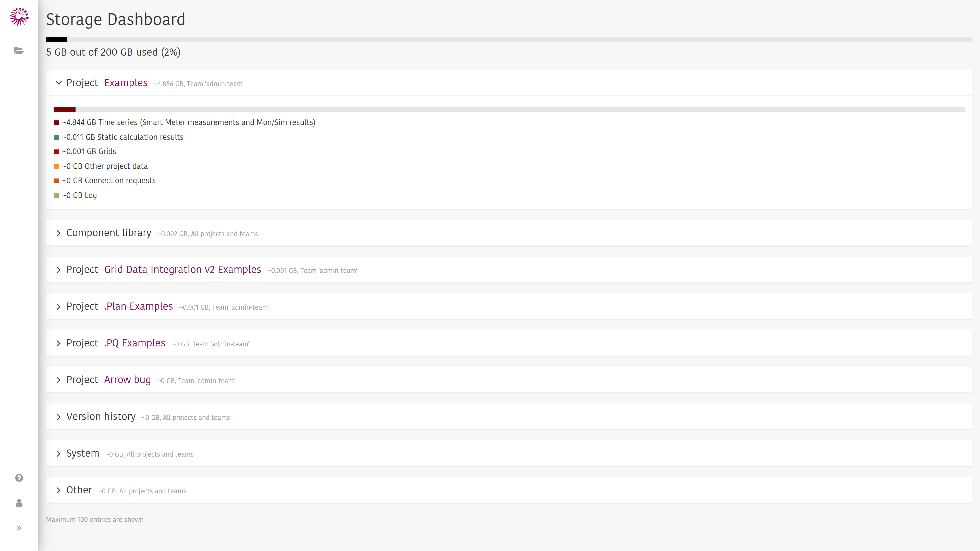Open the Examples project link
Viewport: 980px width, 551px height.
(x=126, y=83)
